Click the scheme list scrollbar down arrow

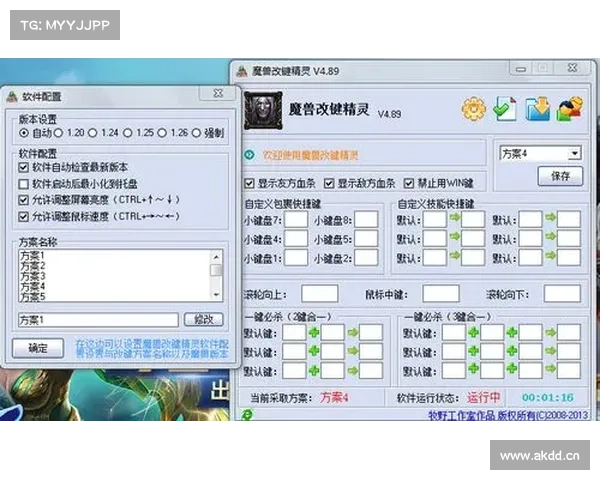(216, 295)
